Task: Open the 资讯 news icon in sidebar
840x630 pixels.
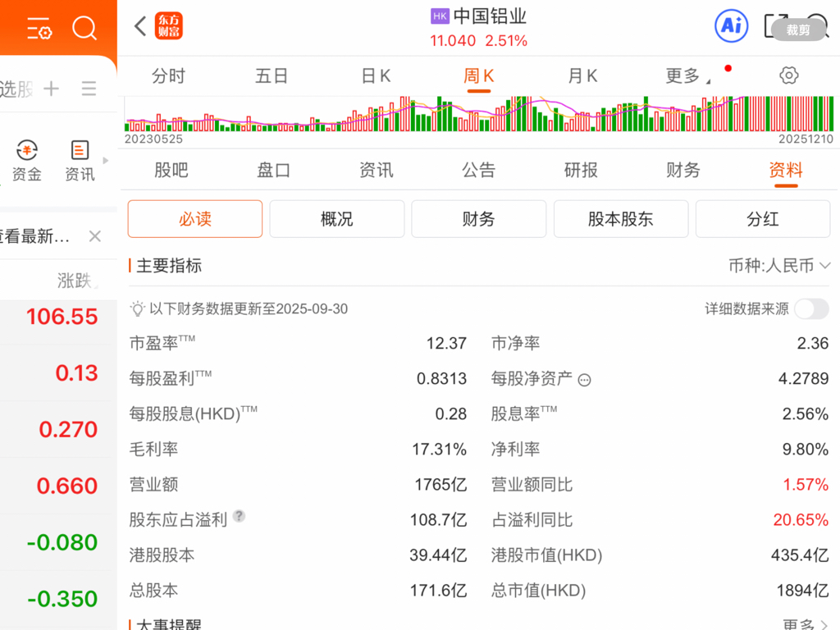Action: pos(80,161)
